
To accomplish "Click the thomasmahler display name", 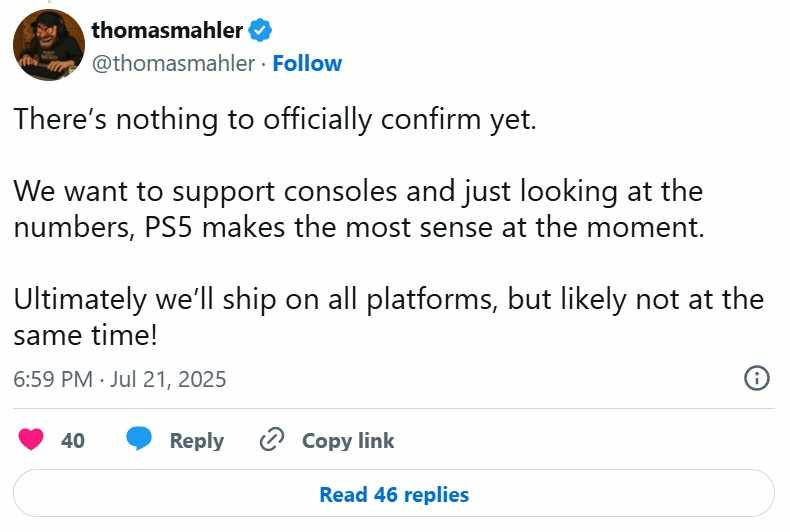I will click(x=167, y=31).
